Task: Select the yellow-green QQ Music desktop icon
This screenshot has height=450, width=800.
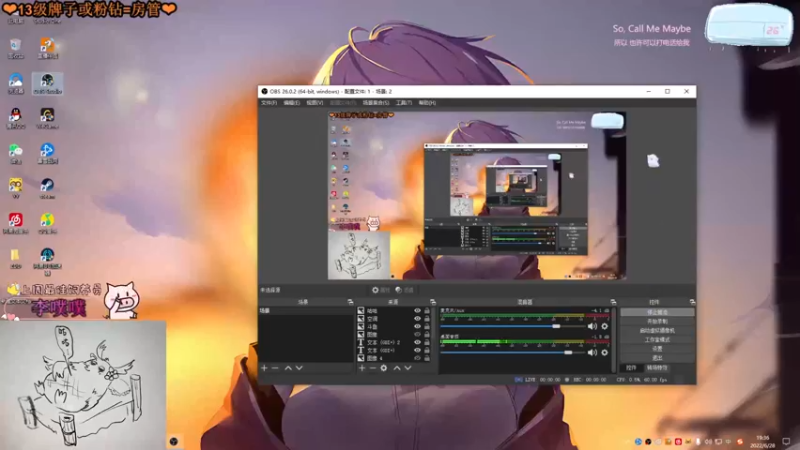Action: click(x=47, y=223)
